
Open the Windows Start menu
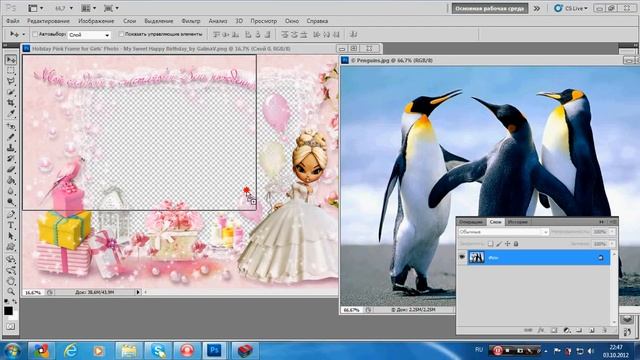pyautogui.click(x=12, y=350)
